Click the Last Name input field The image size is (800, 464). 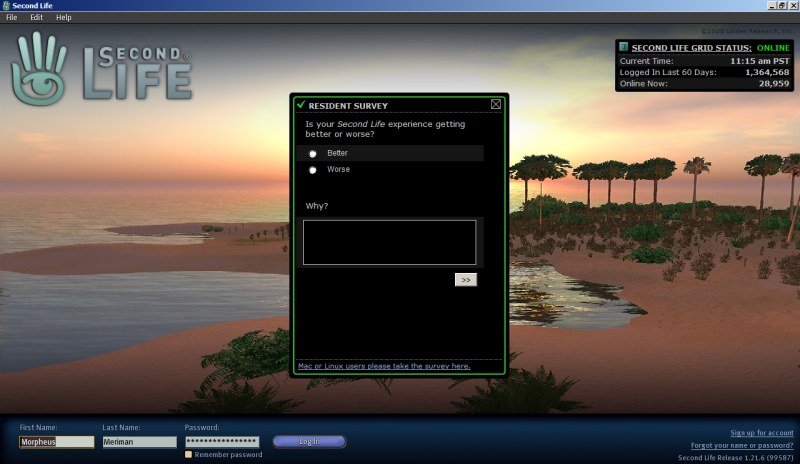139,442
